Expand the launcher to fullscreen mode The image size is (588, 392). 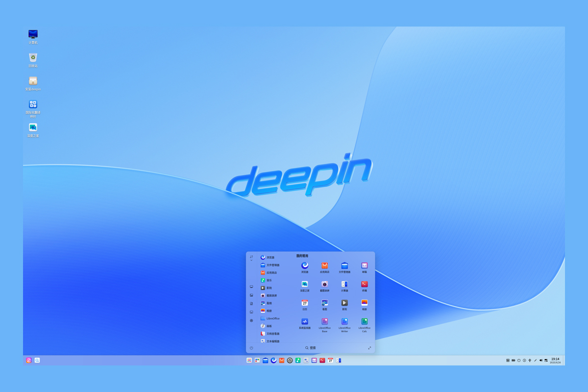point(369,348)
